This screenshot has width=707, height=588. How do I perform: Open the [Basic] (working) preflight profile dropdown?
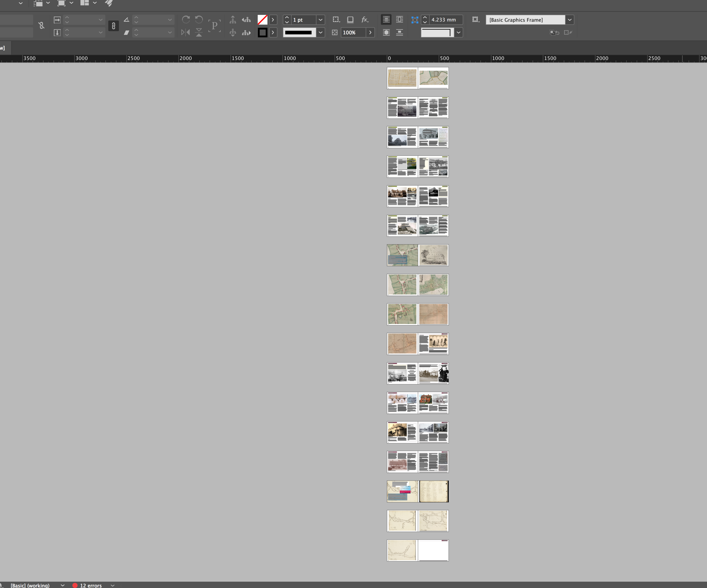62,585
